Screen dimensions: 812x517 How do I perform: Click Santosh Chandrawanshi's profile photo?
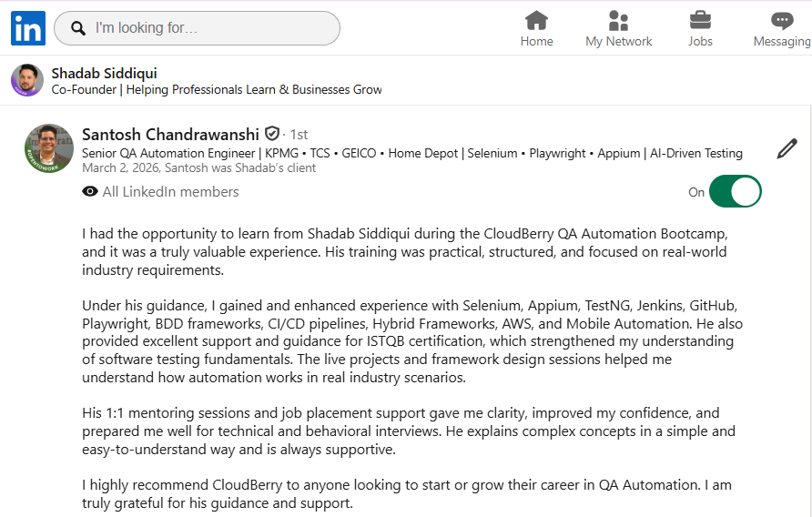coord(49,148)
